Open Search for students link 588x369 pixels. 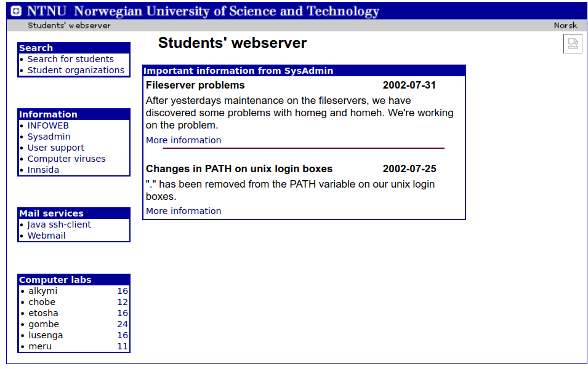click(71, 59)
